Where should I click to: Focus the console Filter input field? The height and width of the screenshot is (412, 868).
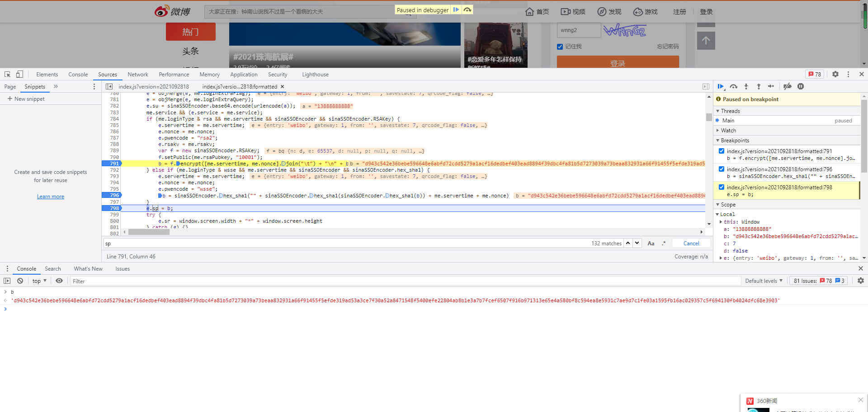click(406, 281)
